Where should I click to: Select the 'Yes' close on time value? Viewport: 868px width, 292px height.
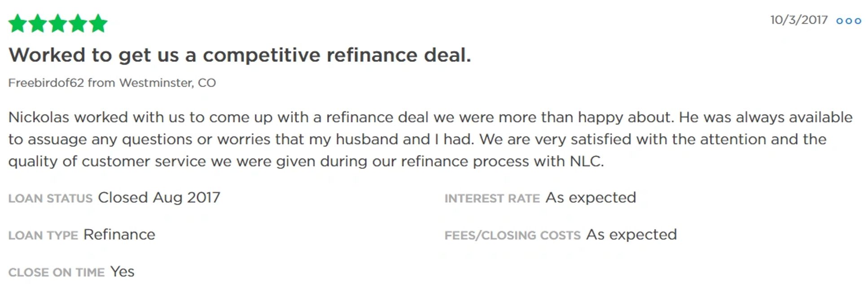click(122, 272)
